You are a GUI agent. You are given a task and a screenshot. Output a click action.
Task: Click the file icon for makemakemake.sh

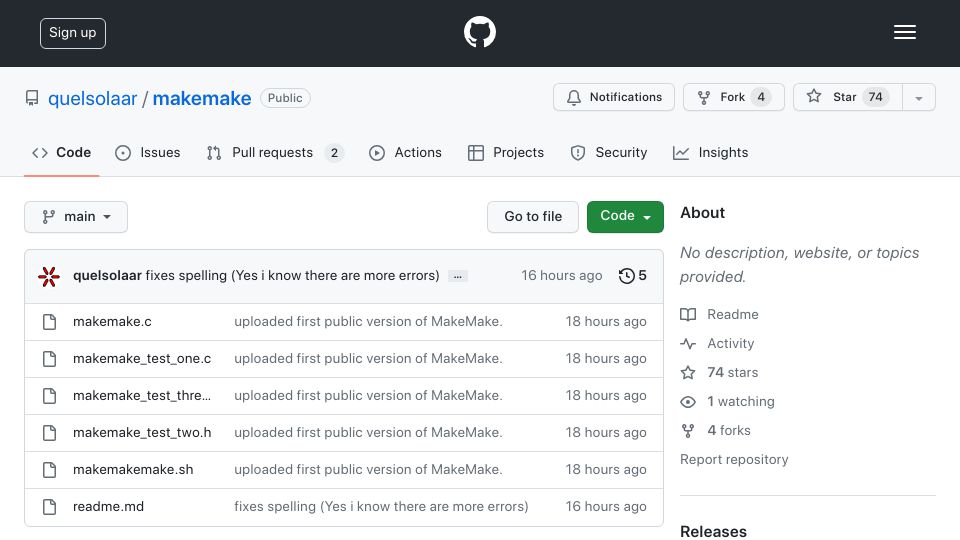coord(50,470)
